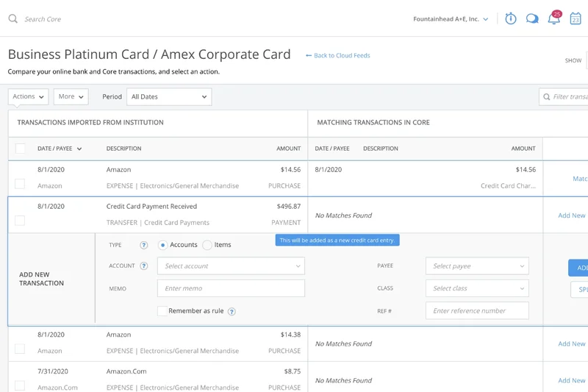
Task: Open the Period All Dates dropdown
Action: pos(168,96)
